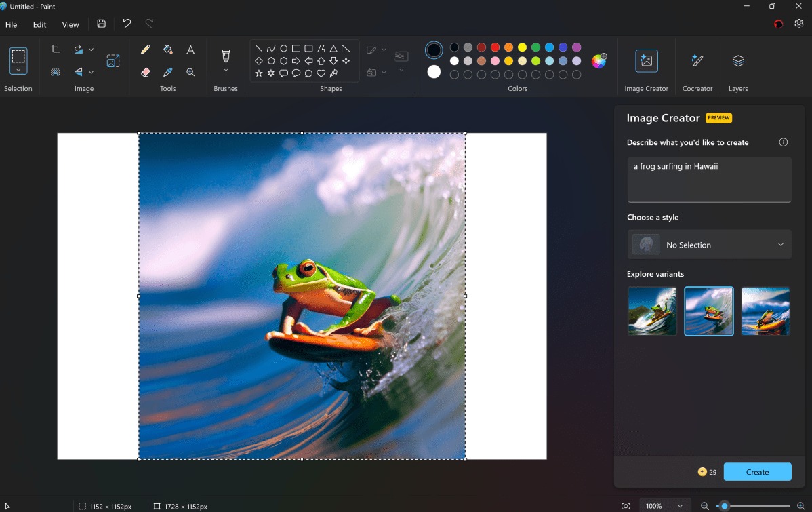Toggle the Image Creator panel
Image resolution: width=812 pixels, height=512 pixels.
click(646, 61)
